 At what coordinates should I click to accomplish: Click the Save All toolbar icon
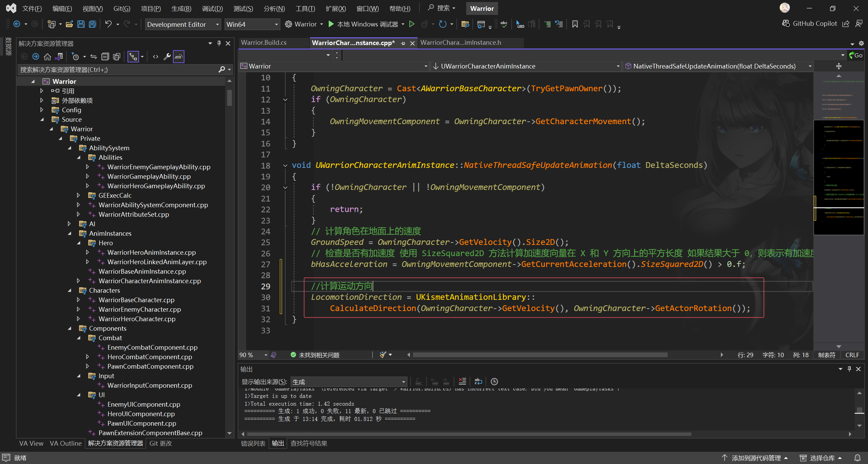92,24
